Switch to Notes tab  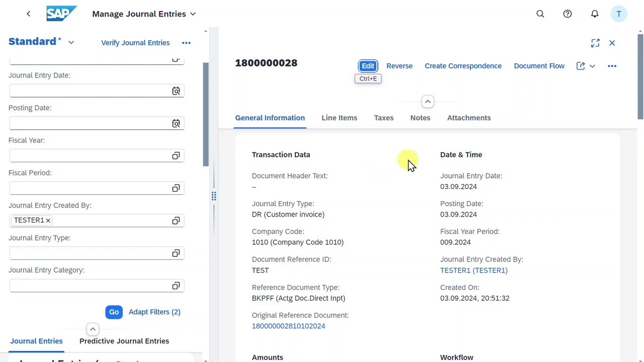click(x=420, y=118)
